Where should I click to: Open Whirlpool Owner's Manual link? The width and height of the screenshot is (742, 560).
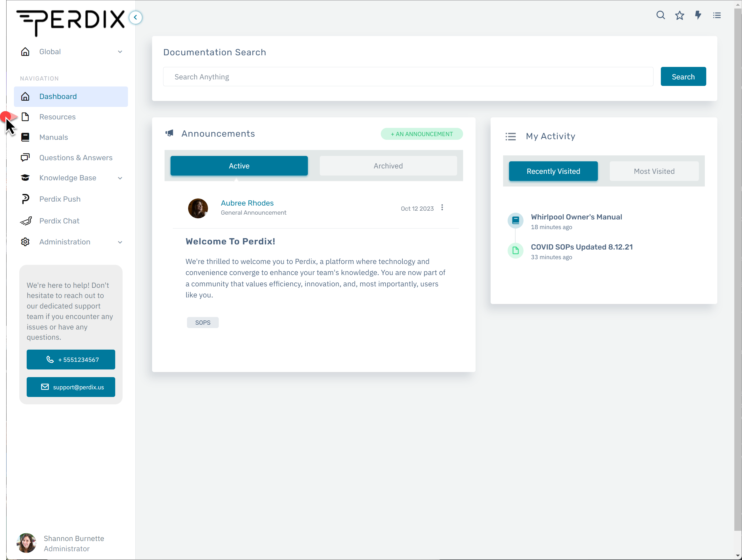pyautogui.click(x=576, y=217)
